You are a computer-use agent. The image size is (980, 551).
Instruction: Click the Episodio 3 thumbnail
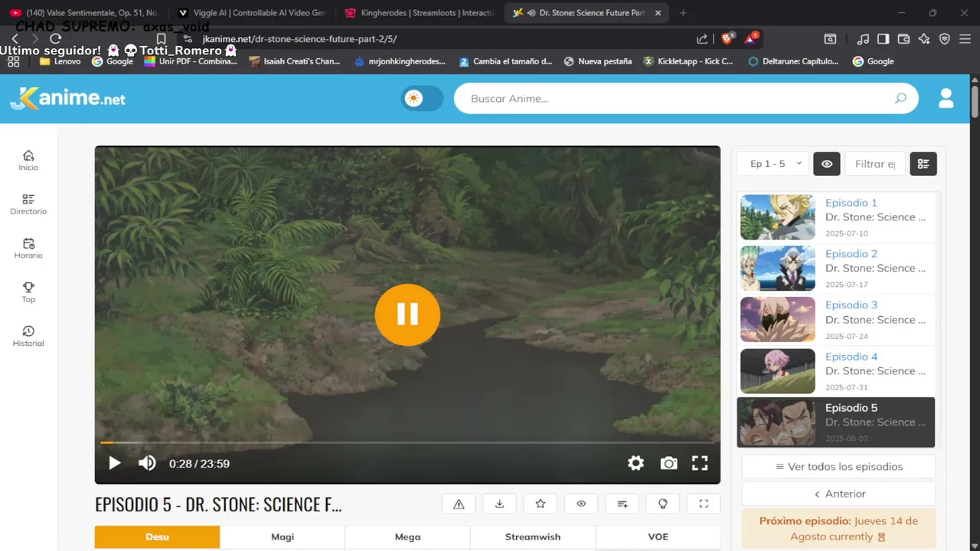pyautogui.click(x=778, y=320)
